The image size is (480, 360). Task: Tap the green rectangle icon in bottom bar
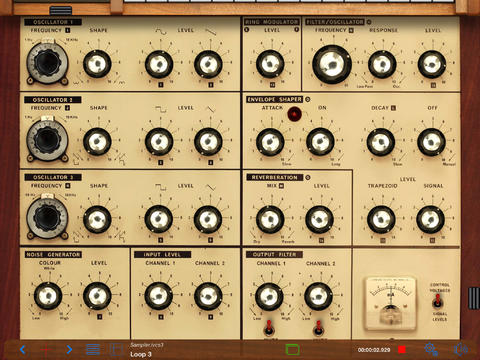[x=293, y=350]
